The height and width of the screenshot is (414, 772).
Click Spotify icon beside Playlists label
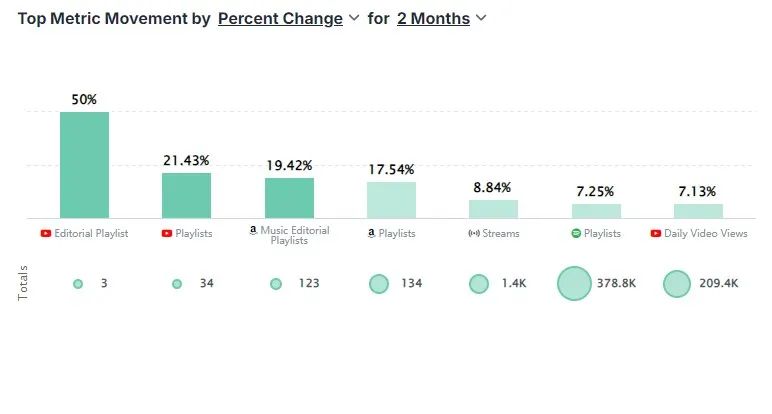pyautogui.click(x=576, y=233)
